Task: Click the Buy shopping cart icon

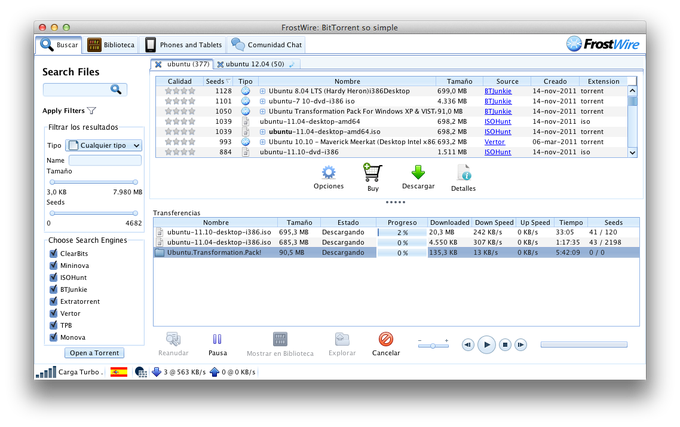Action: [373, 173]
